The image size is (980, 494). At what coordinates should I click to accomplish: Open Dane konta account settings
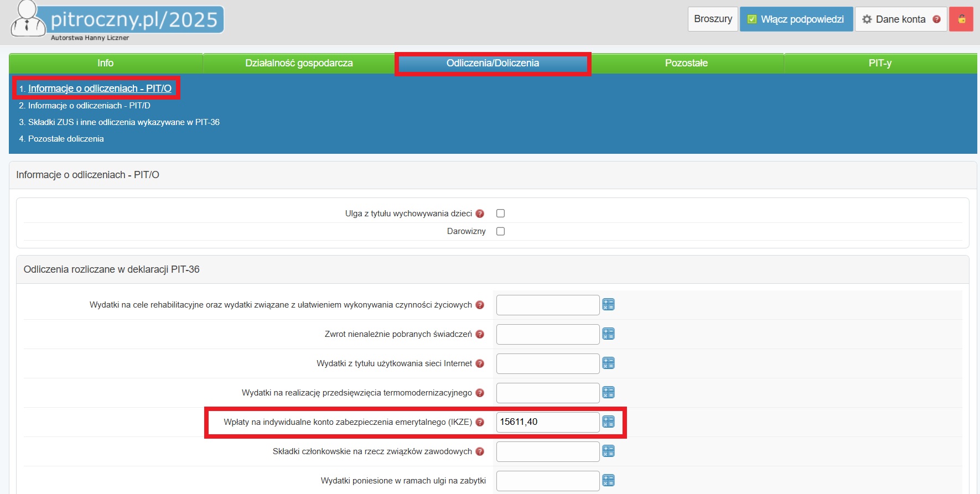(x=900, y=19)
